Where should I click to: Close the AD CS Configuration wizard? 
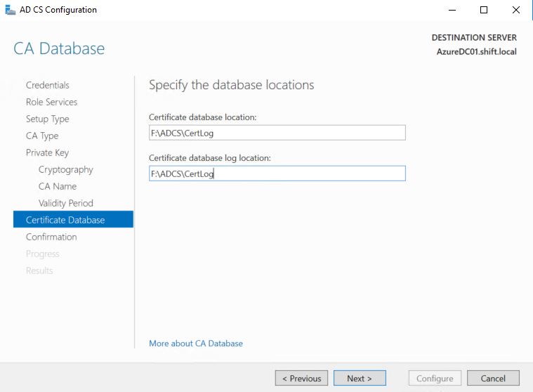pyautogui.click(x=516, y=10)
